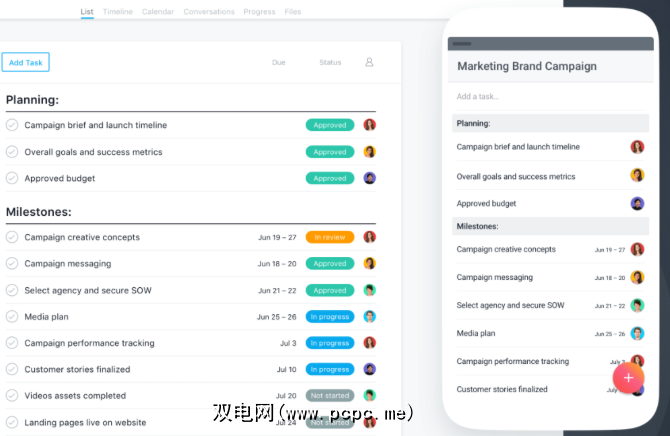This screenshot has width=670, height=436.
Task: Mark Landing pages live on website complete
Action: point(12,422)
